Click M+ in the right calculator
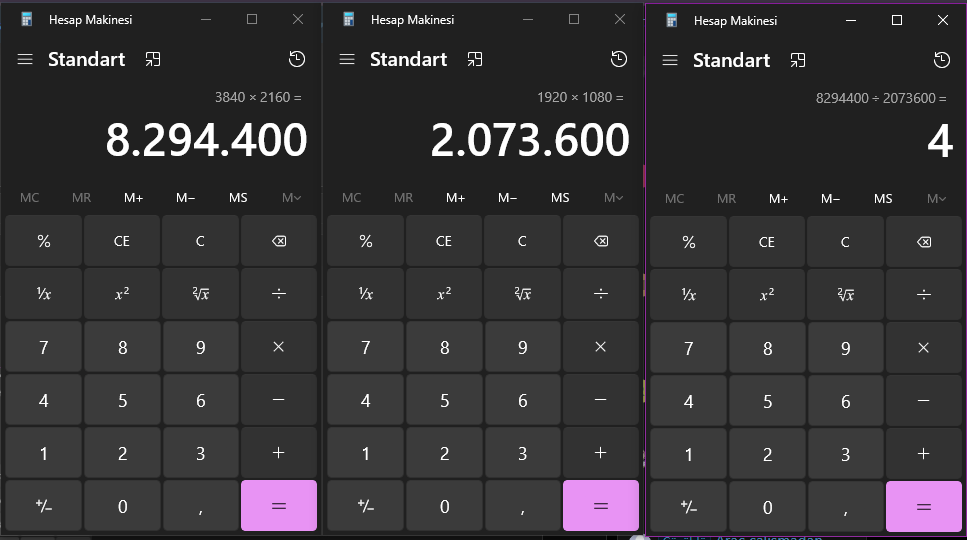 tap(778, 199)
